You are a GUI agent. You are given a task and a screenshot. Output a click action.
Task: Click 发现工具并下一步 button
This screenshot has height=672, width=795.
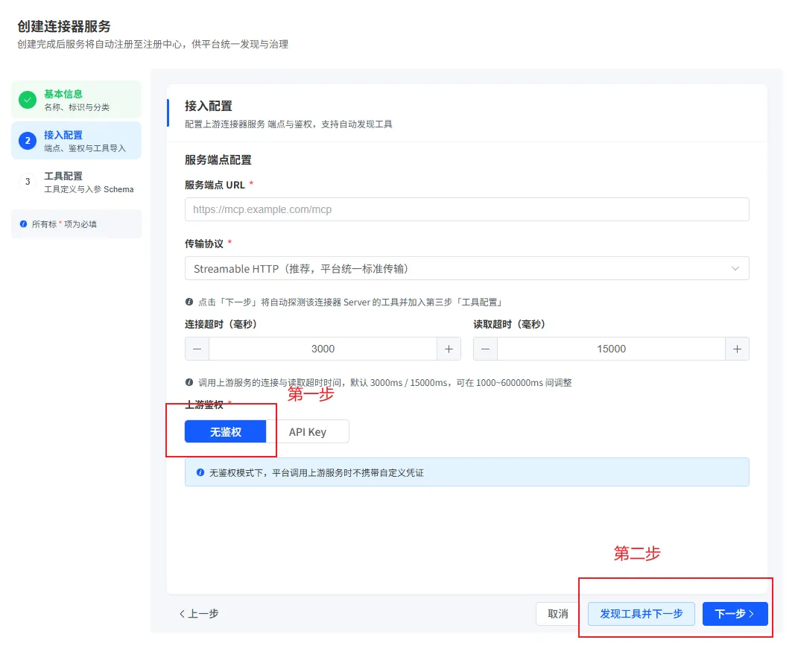(x=642, y=614)
